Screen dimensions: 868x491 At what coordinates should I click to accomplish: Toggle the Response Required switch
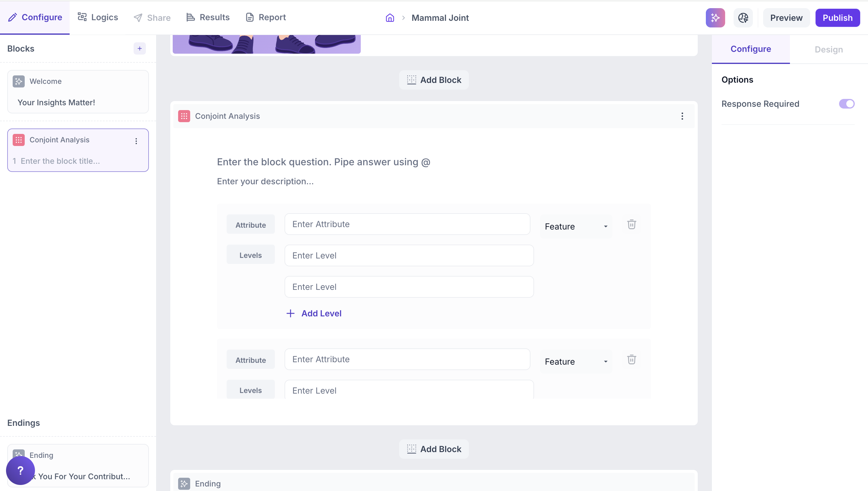pos(846,104)
